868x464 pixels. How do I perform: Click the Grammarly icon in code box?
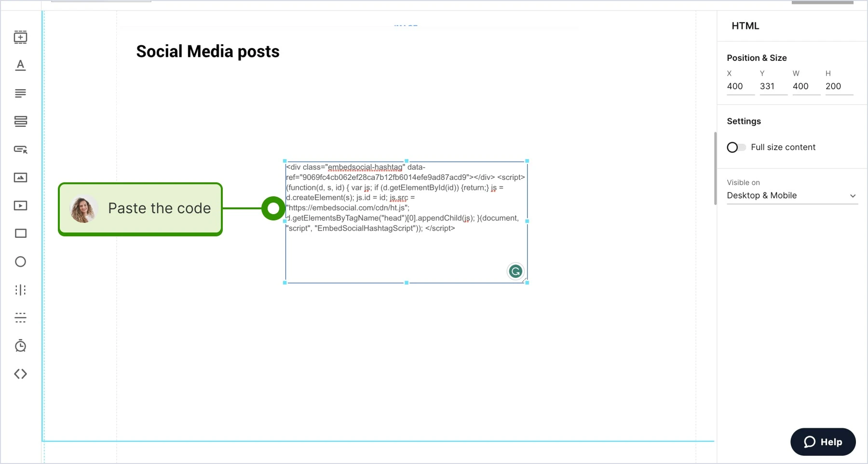pyautogui.click(x=515, y=271)
